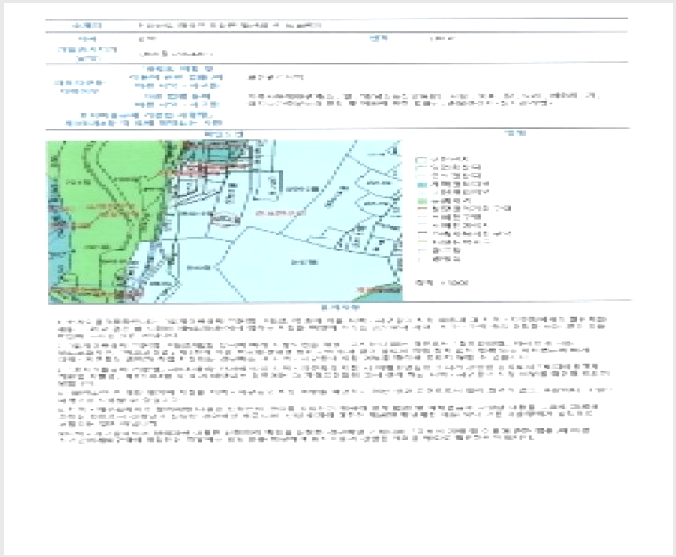Click the red parcel label at map center
The height and width of the screenshot is (557, 676).
280,213
